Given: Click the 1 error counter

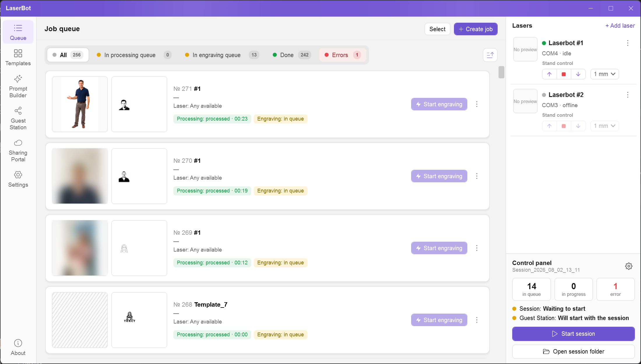Looking at the screenshot, I should point(615,289).
